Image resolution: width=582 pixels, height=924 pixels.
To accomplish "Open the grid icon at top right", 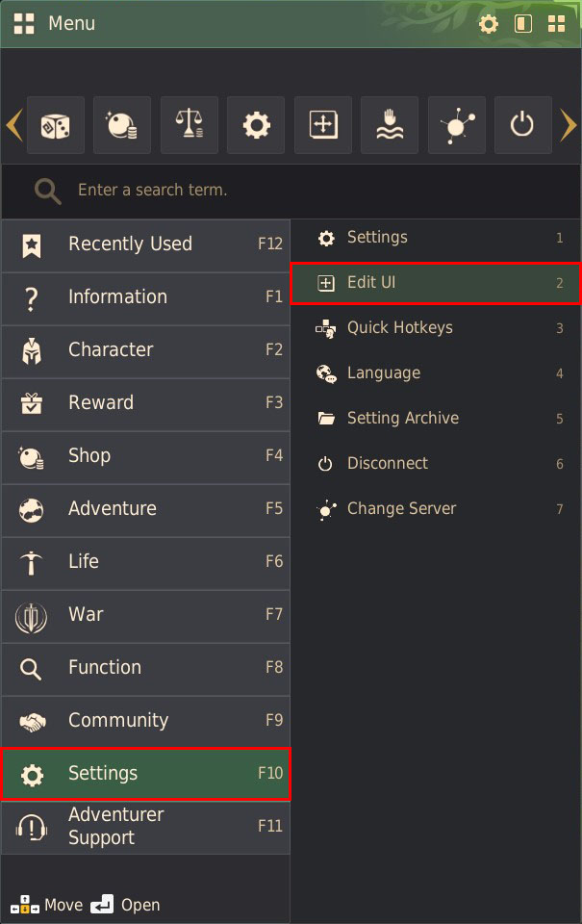I will click(x=556, y=23).
